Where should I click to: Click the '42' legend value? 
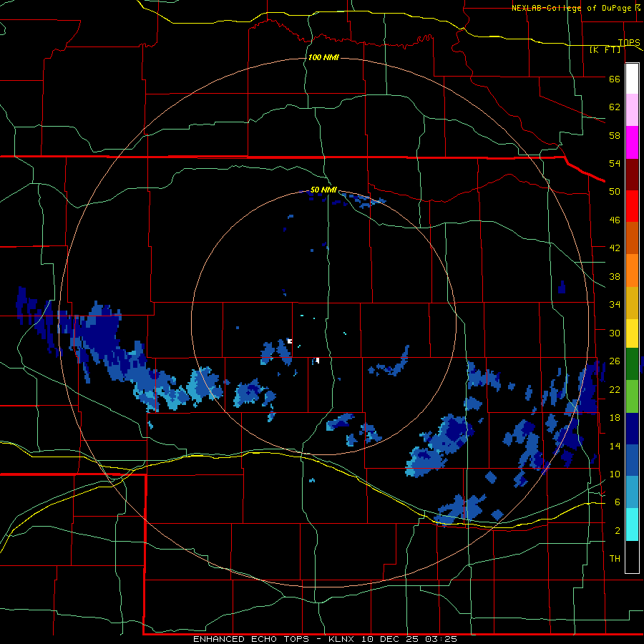(615, 248)
